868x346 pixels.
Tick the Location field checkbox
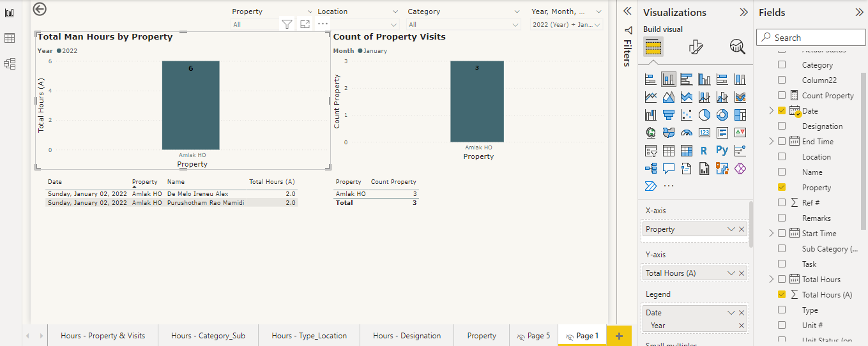782,156
